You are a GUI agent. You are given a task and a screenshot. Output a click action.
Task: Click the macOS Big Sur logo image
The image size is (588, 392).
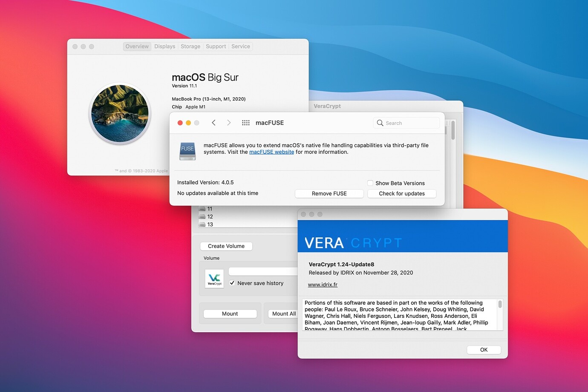[120, 113]
